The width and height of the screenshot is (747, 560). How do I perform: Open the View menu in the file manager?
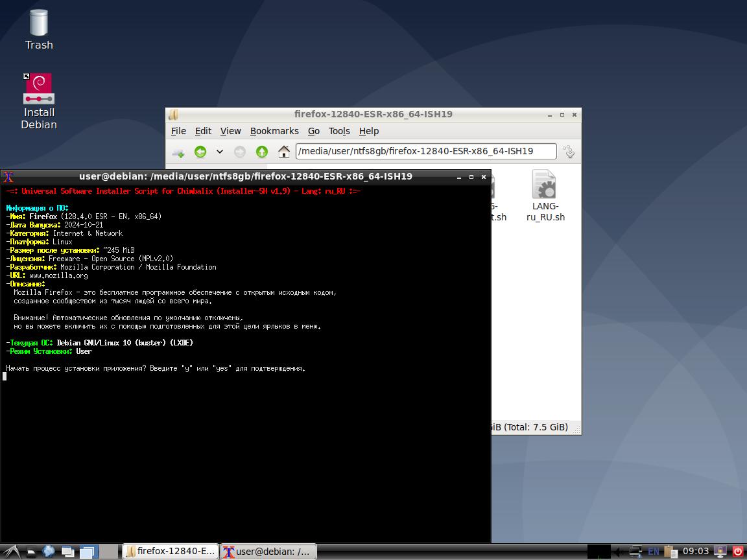(231, 131)
